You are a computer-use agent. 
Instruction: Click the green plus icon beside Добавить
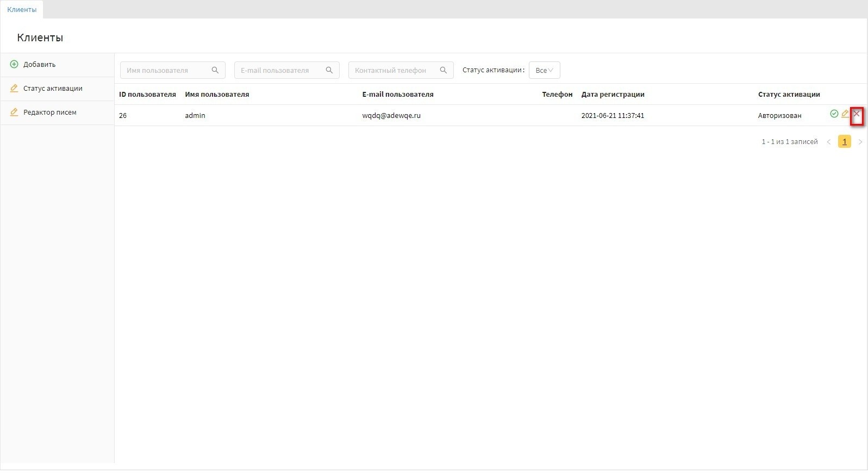tap(14, 64)
